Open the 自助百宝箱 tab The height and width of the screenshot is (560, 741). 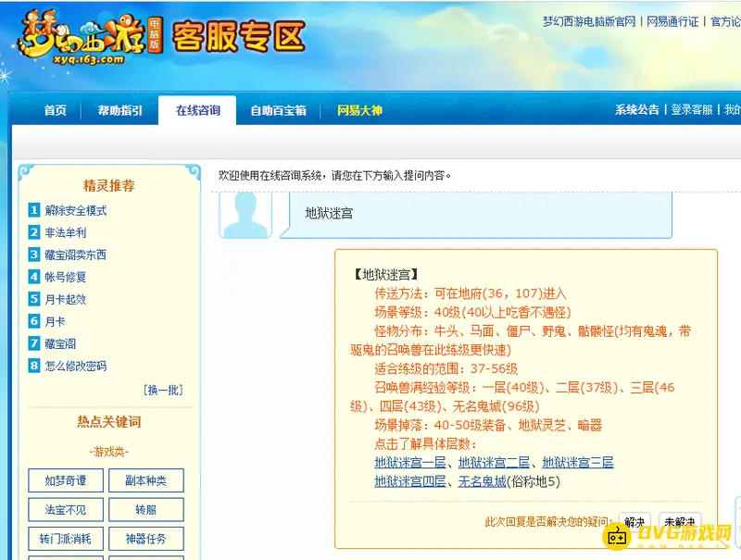(279, 110)
